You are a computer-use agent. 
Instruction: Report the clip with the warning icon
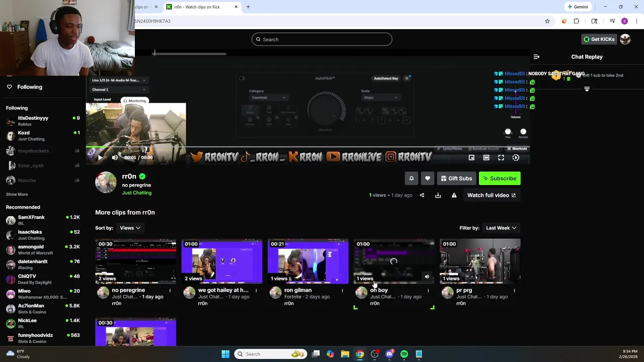tap(454, 195)
